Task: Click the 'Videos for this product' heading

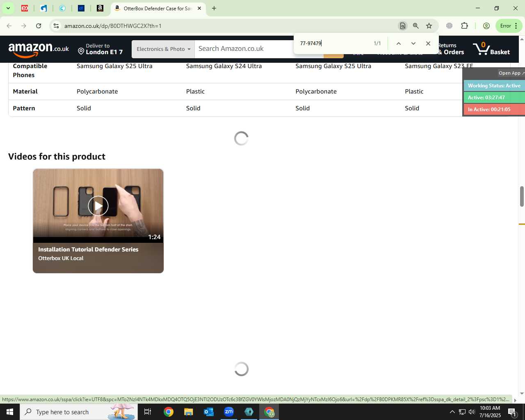Action: [x=57, y=157]
